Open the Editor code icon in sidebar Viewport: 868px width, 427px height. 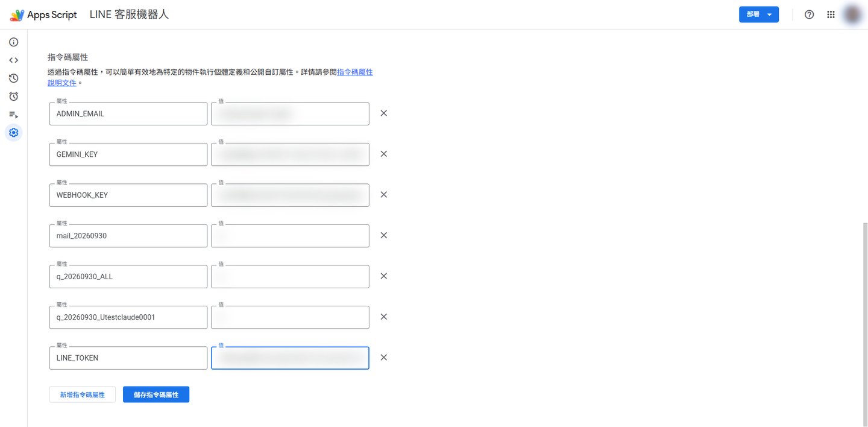coord(13,60)
